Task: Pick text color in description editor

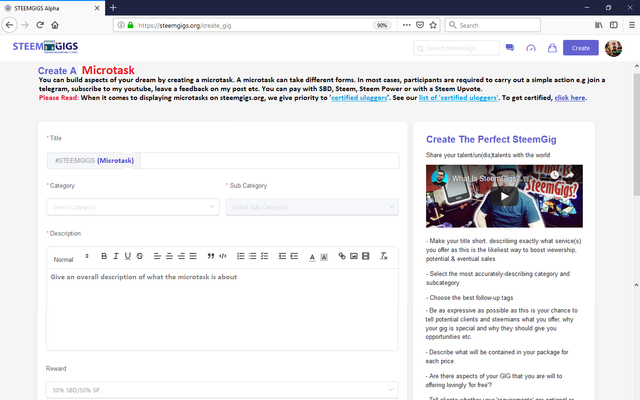Action: coord(312,257)
